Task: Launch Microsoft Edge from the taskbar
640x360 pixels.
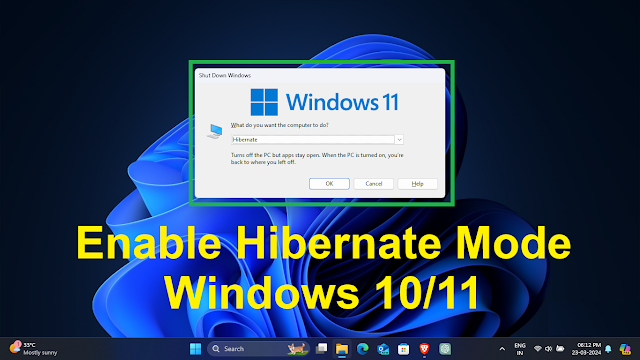Action: [x=362, y=349]
